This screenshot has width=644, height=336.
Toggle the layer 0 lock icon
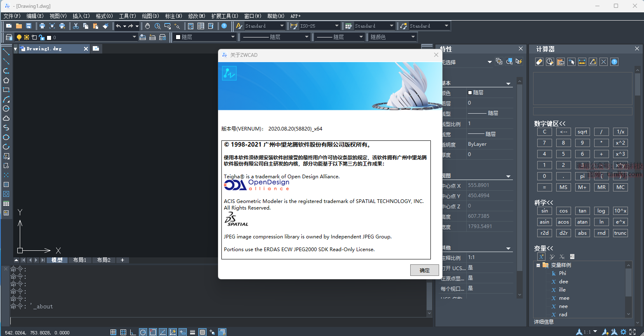(x=42, y=37)
